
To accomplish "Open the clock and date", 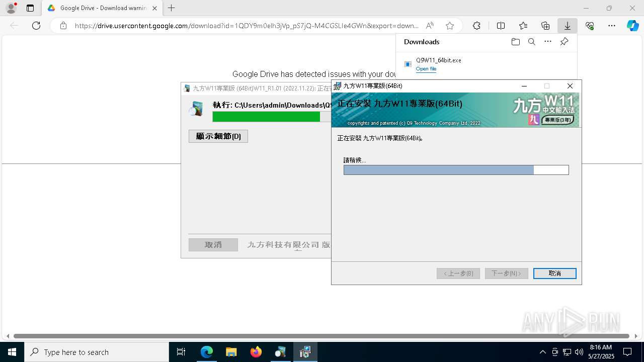I will click(x=601, y=352).
